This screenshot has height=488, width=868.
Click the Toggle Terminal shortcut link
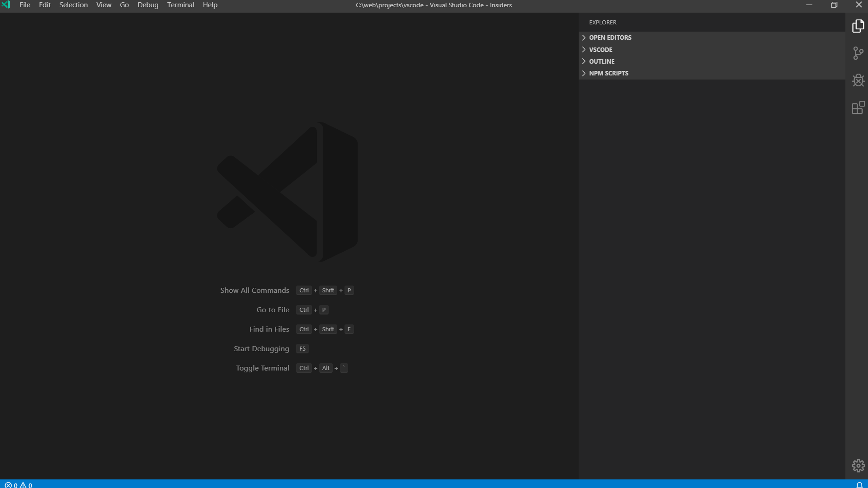pyautogui.click(x=262, y=368)
